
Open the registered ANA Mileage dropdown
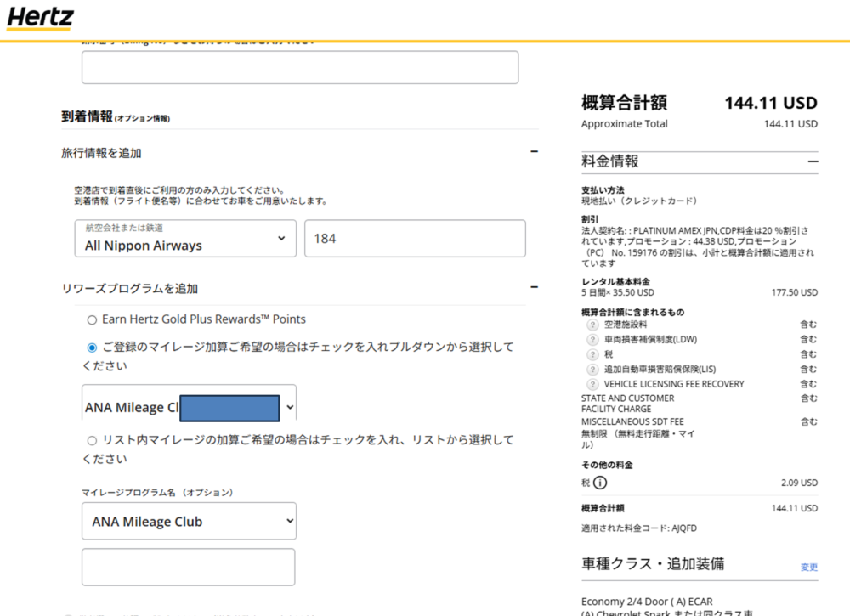[x=189, y=408]
